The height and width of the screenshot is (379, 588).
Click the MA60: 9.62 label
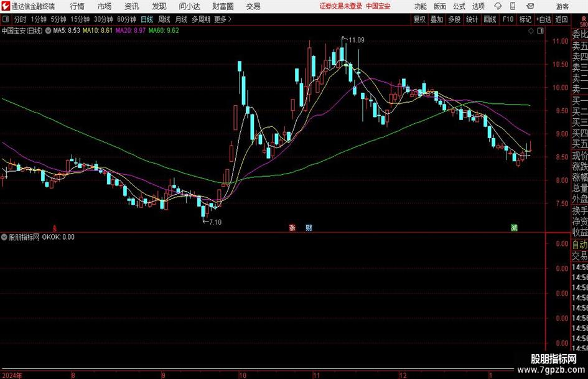[x=164, y=30]
